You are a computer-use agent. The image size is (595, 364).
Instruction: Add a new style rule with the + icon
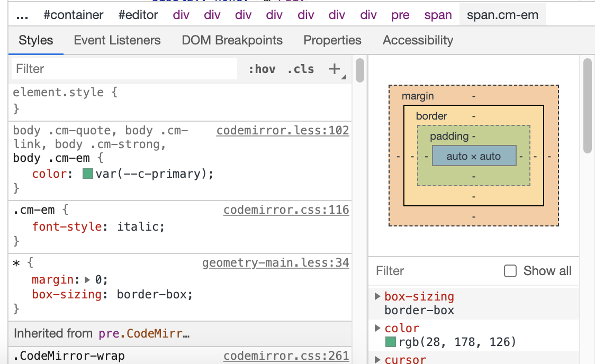tap(333, 69)
